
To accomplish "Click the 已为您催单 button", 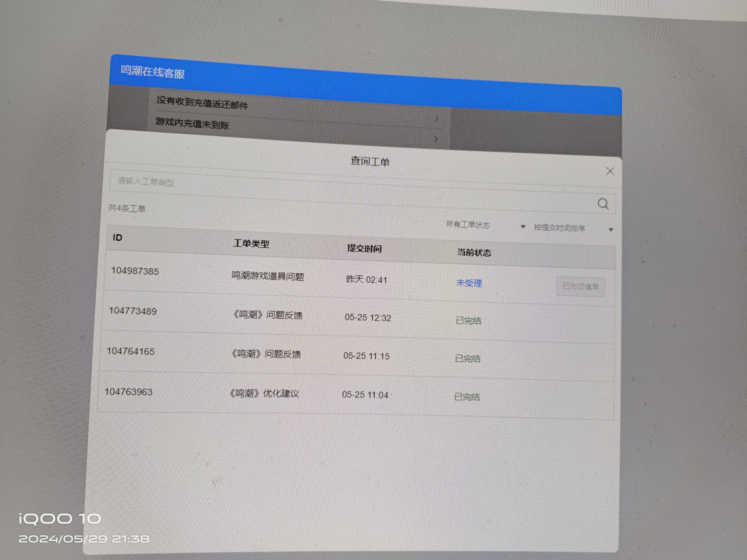I will pos(580,287).
